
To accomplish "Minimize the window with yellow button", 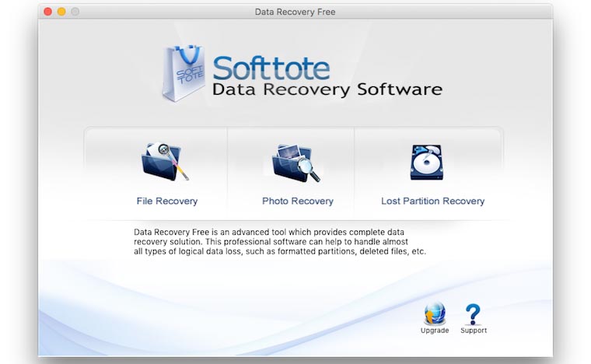I will 61,12.
